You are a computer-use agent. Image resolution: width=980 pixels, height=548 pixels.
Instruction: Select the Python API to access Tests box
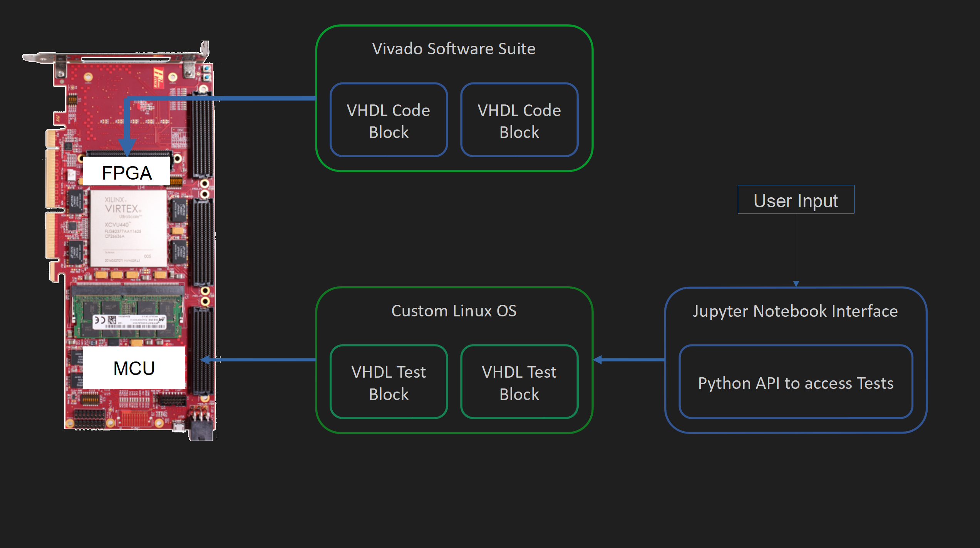(x=796, y=382)
